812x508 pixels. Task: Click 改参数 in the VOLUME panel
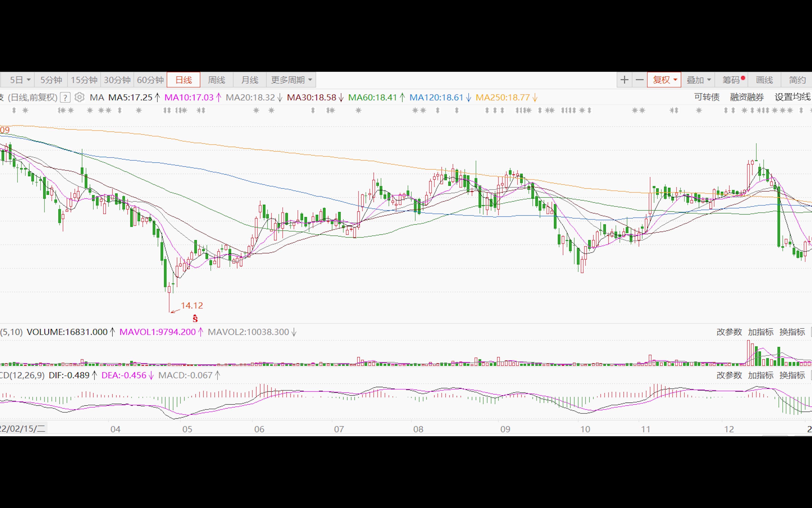tap(729, 332)
